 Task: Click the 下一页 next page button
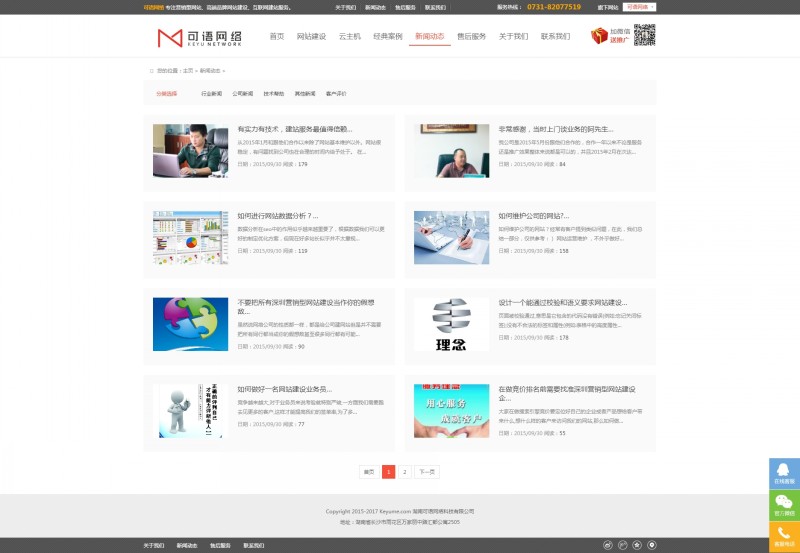(x=427, y=472)
